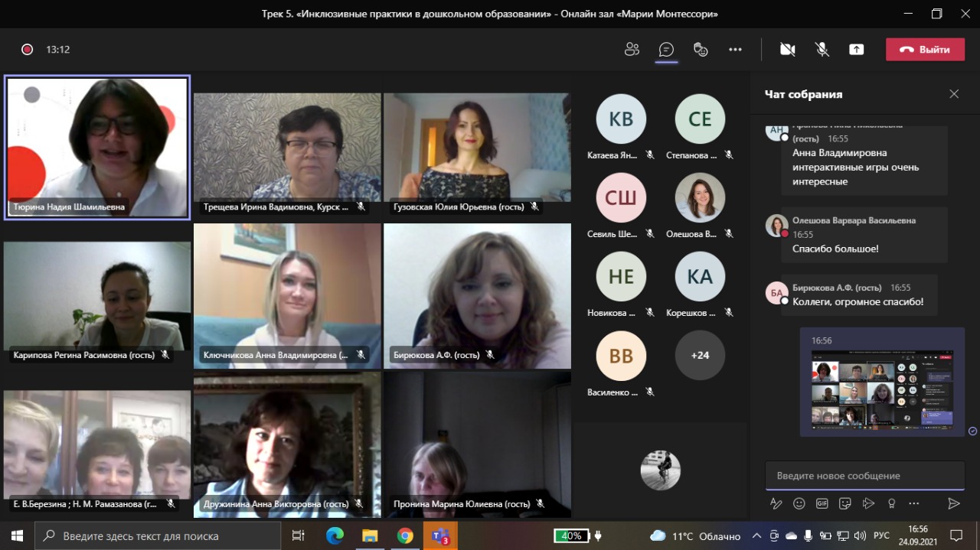Click the Введите новое сообщение field
The height and width of the screenshot is (550, 980).
(864, 476)
